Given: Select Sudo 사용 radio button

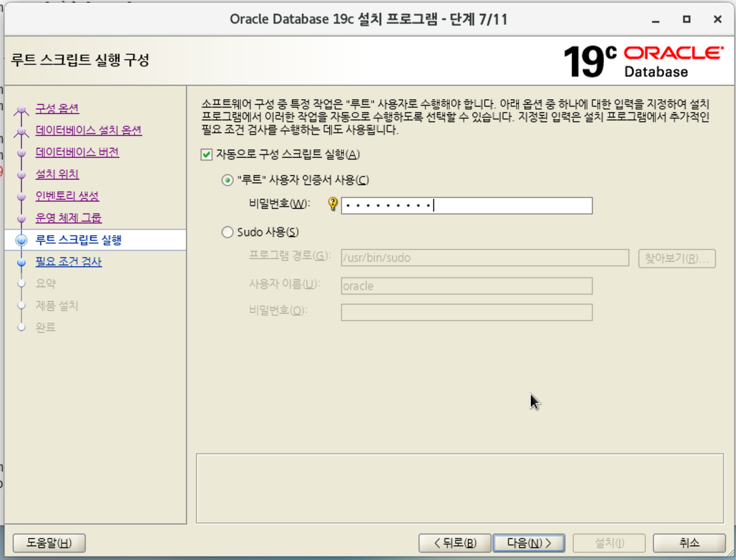Looking at the screenshot, I should click(x=228, y=233).
